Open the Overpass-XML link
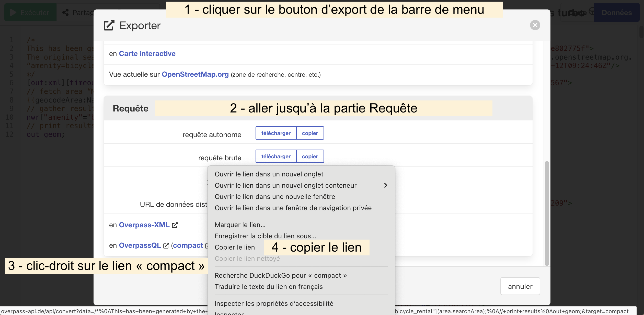644x315 pixels. tap(144, 225)
